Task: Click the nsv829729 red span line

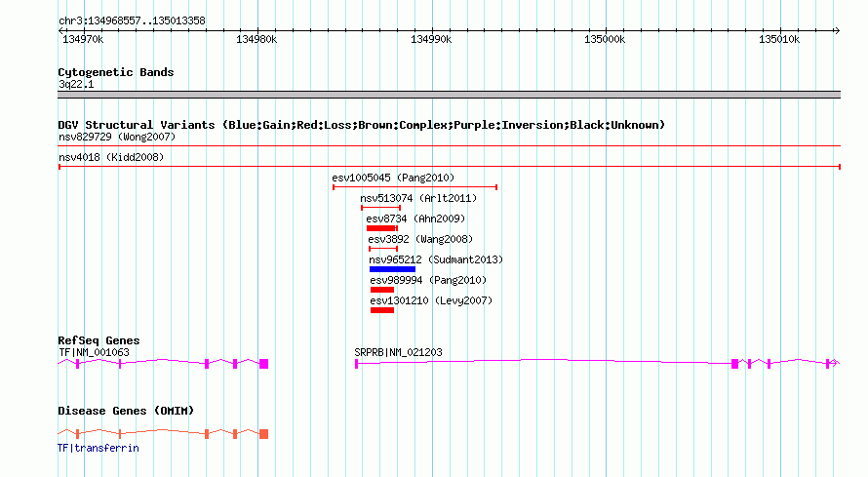Action: click(x=449, y=146)
